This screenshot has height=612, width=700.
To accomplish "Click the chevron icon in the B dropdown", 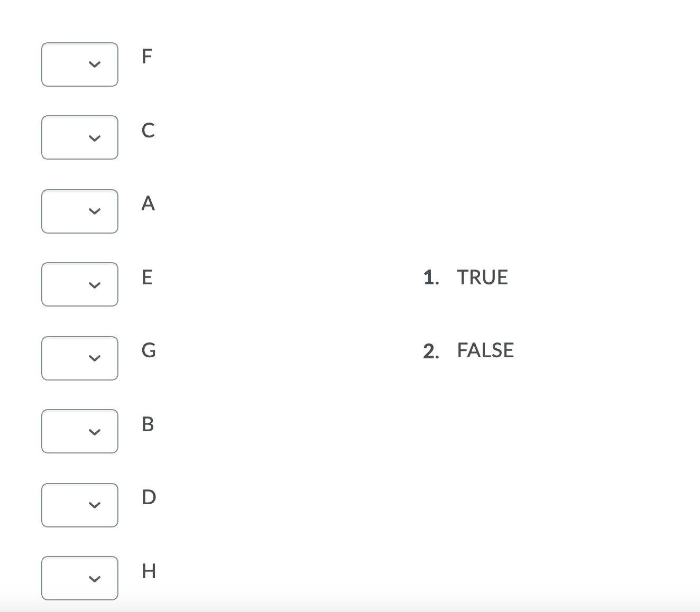I will (95, 431).
